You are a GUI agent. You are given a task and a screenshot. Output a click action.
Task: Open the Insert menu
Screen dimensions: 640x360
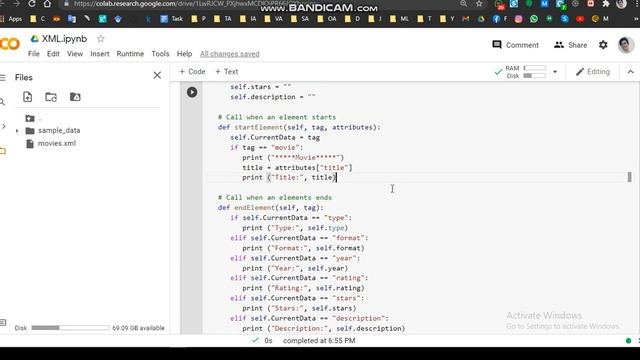pyautogui.click(x=100, y=54)
